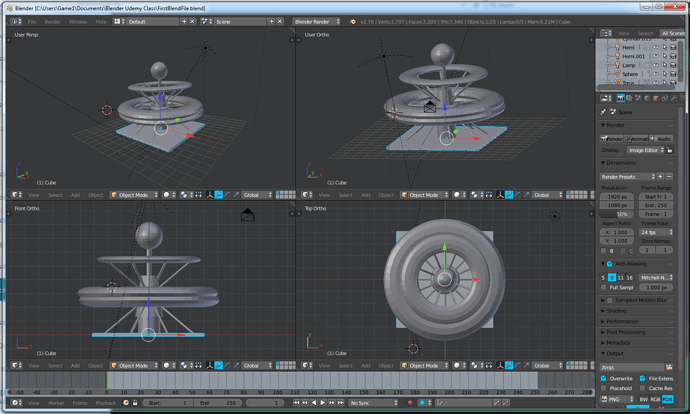Adjust the resolution percentage slider at 50%
This screenshot has height=414, width=690.
click(x=617, y=214)
